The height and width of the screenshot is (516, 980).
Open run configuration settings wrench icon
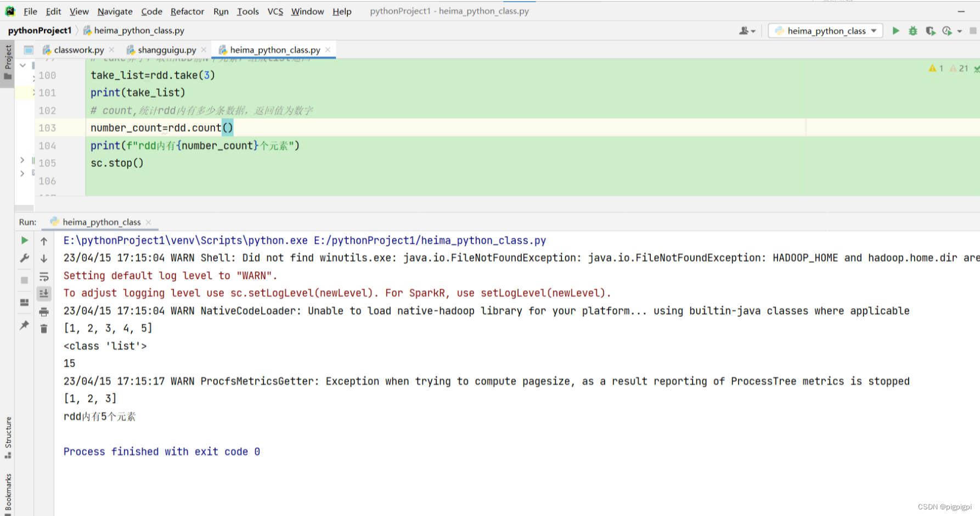tap(25, 258)
